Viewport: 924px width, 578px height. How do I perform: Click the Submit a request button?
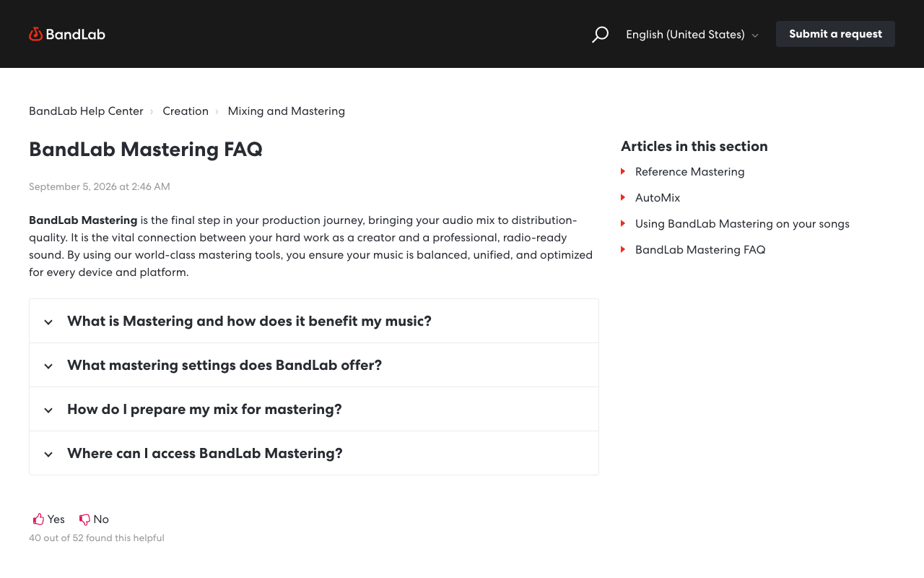(x=835, y=34)
